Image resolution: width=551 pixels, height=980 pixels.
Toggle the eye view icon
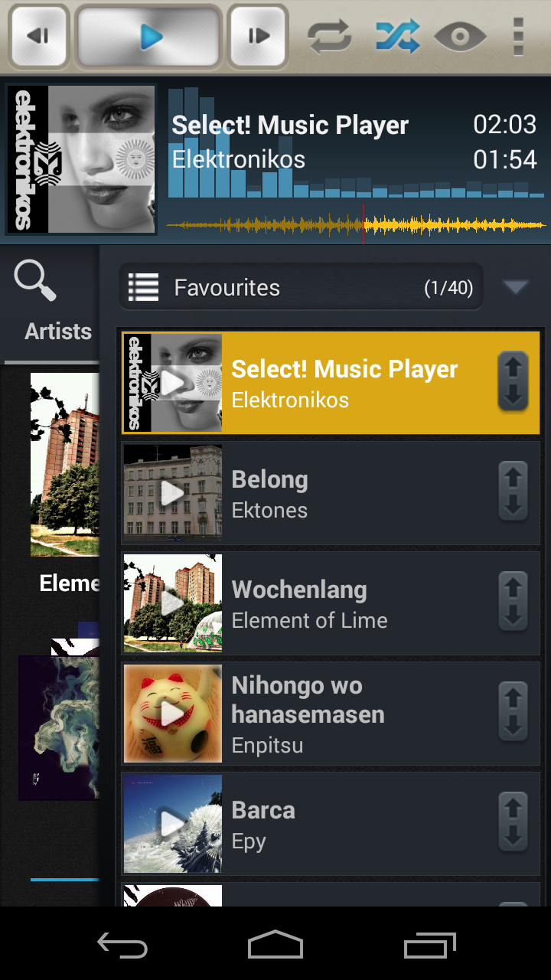[x=459, y=36]
